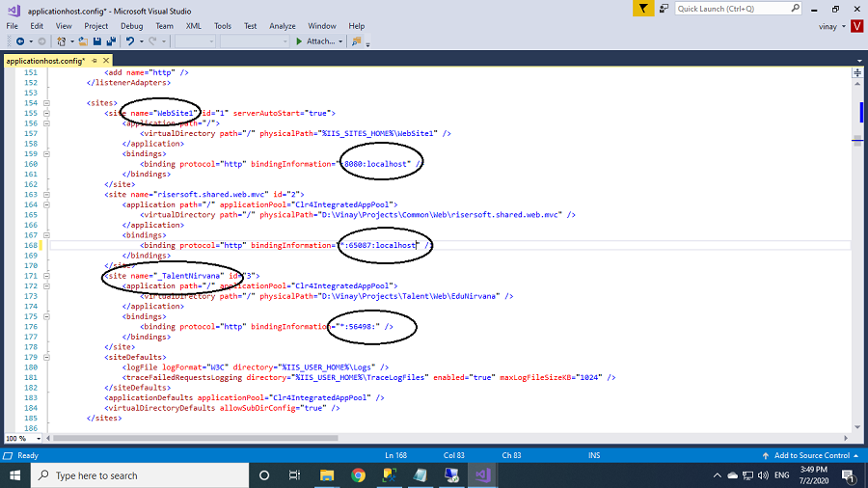Collapse the <sites> node at line 154
The image size is (868, 488).
coord(46,103)
